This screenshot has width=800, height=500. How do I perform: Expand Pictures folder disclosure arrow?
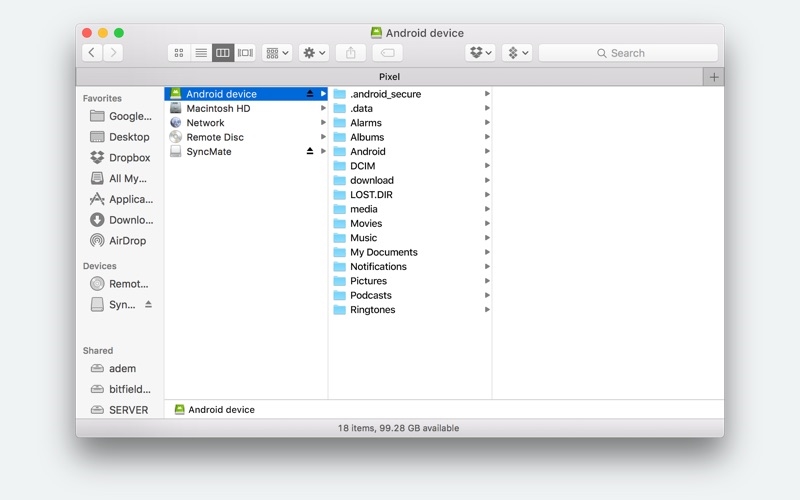coord(487,281)
